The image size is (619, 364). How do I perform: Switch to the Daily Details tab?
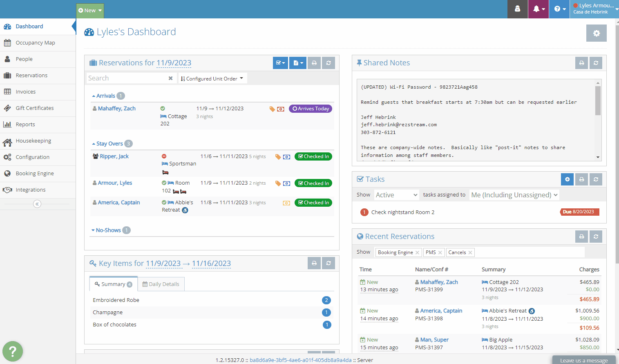161,284
